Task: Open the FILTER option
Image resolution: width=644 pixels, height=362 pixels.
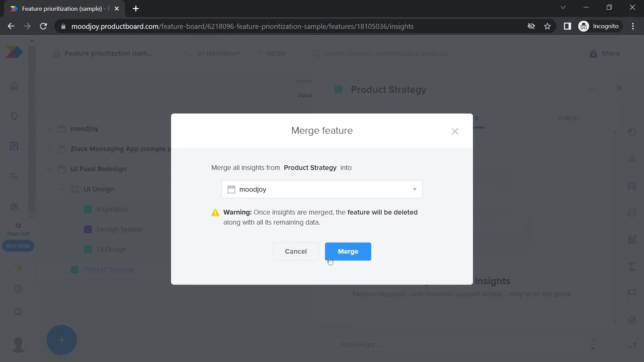Action: (271, 54)
